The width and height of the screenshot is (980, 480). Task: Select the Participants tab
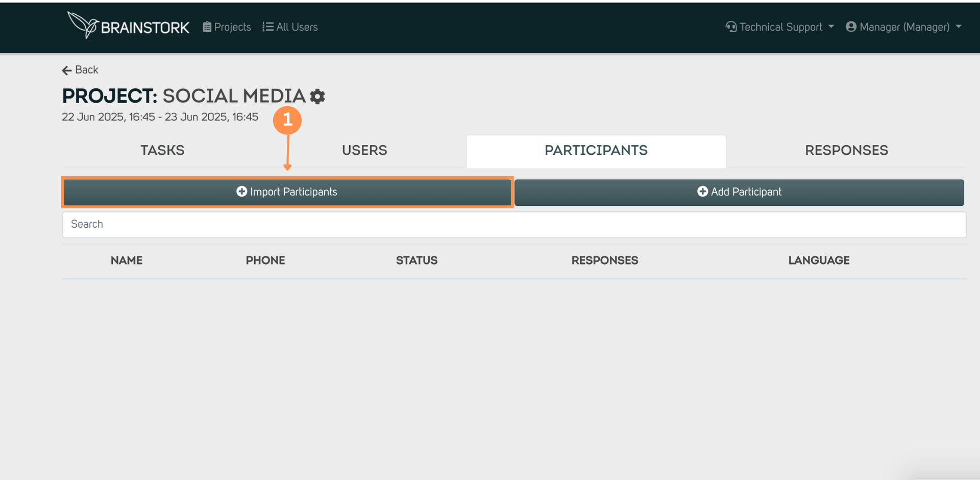[x=596, y=151]
